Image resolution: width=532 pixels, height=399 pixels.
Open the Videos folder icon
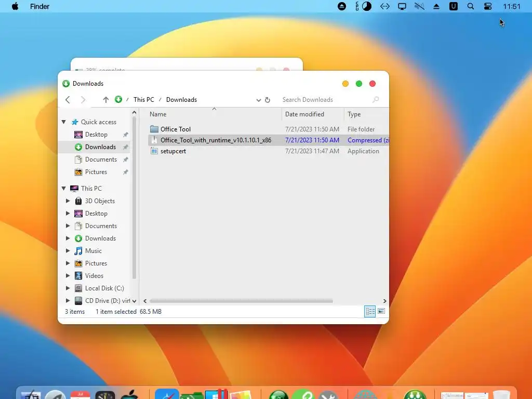[x=78, y=275]
